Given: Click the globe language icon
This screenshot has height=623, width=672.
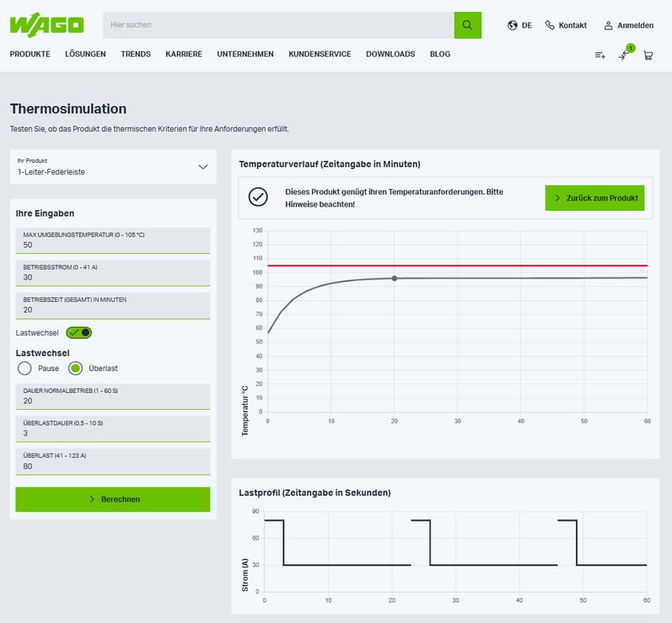Looking at the screenshot, I should coord(513,25).
